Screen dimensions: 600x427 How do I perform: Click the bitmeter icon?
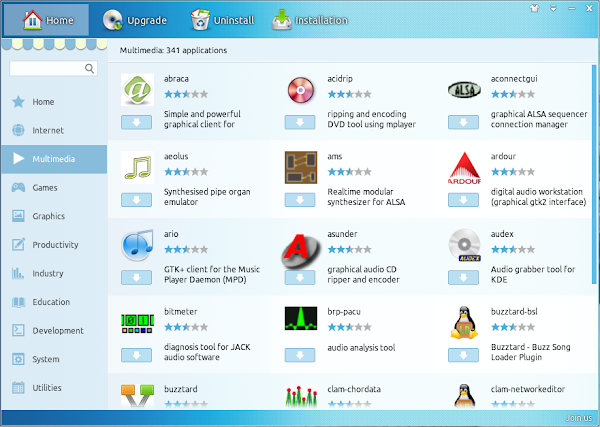click(x=137, y=323)
